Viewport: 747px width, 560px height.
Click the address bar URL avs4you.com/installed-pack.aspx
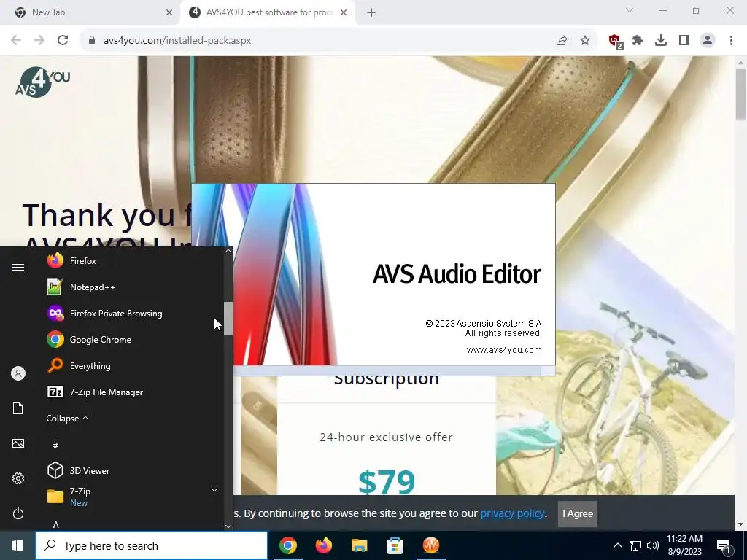(177, 41)
